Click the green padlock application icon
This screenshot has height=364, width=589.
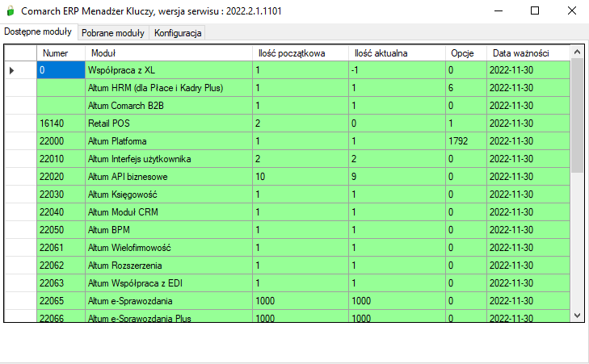pyautogui.click(x=11, y=10)
